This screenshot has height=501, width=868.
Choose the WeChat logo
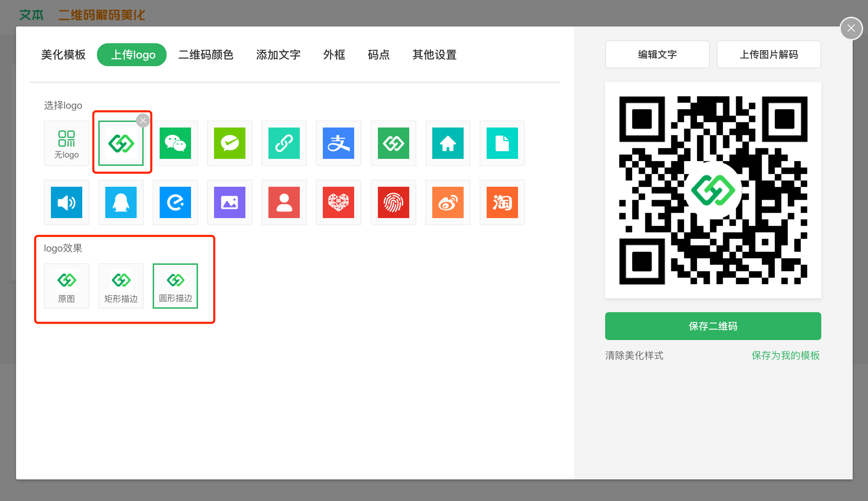pos(175,143)
